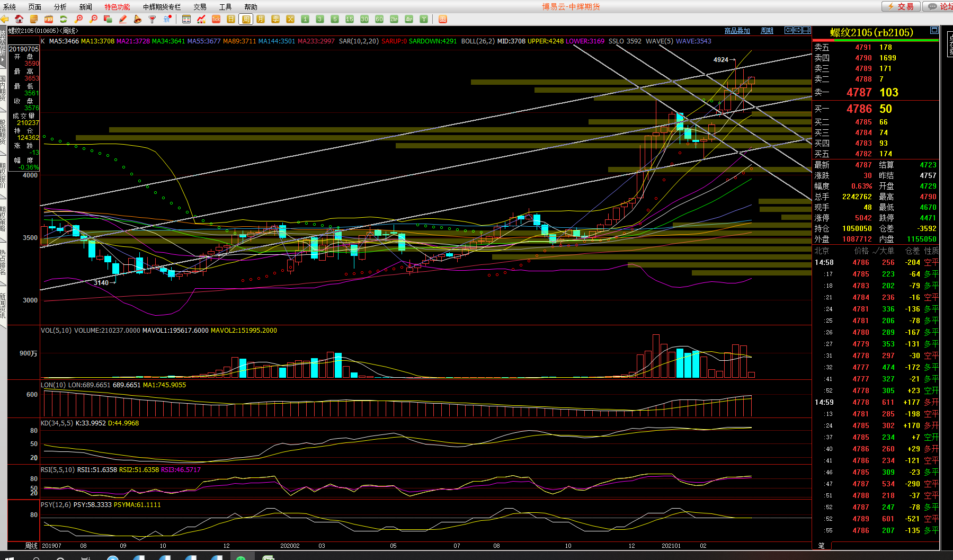Image resolution: width=953 pixels, height=560 pixels.
Task: Expand the quote panel with the maximize box
Action: coord(934,30)
